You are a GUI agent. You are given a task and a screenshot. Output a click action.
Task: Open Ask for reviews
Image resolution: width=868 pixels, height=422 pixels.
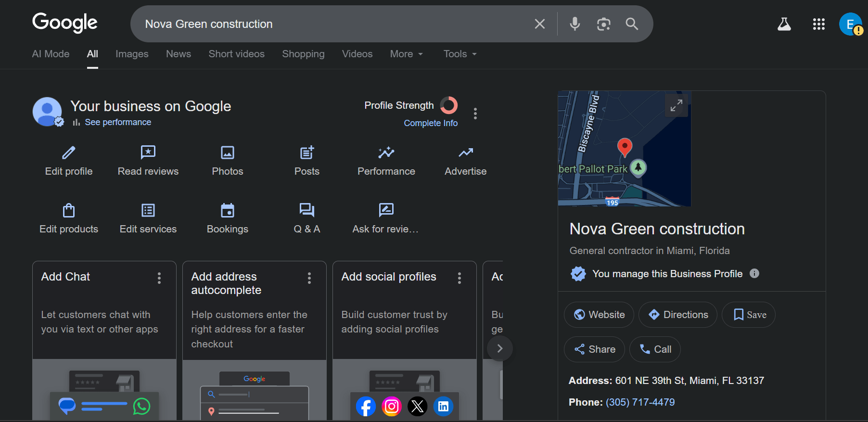386,219
